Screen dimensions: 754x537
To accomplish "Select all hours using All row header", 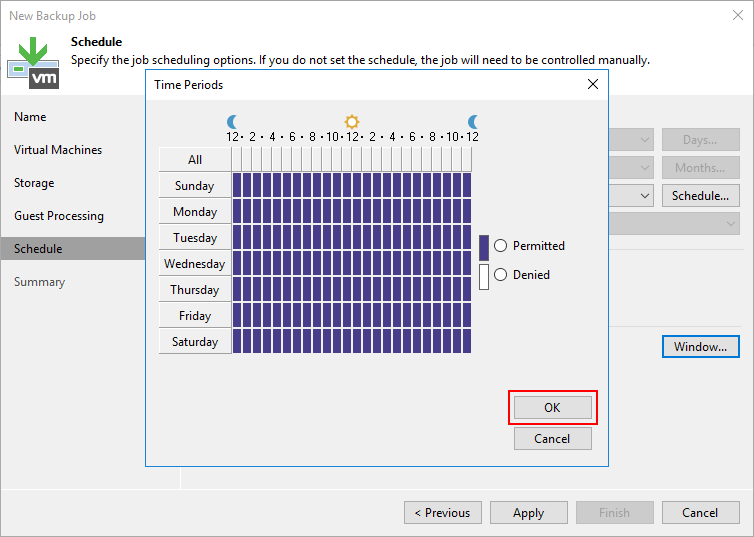I will tap(195, 160).
